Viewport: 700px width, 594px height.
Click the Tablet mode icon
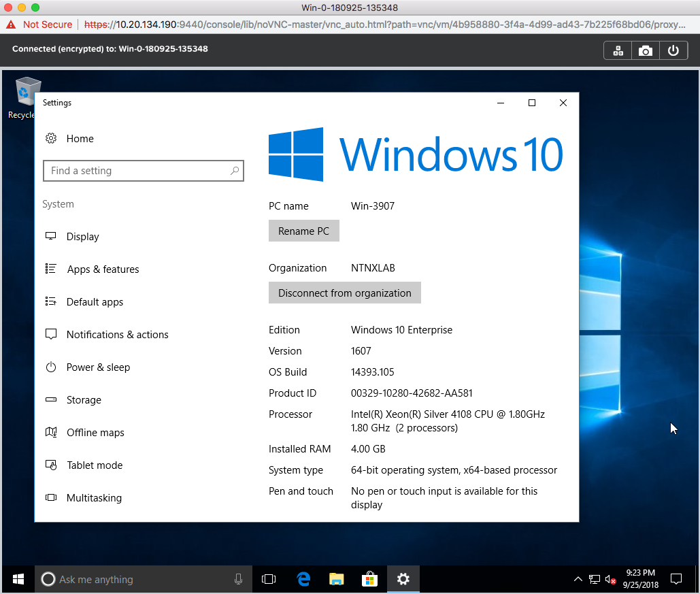51,465
